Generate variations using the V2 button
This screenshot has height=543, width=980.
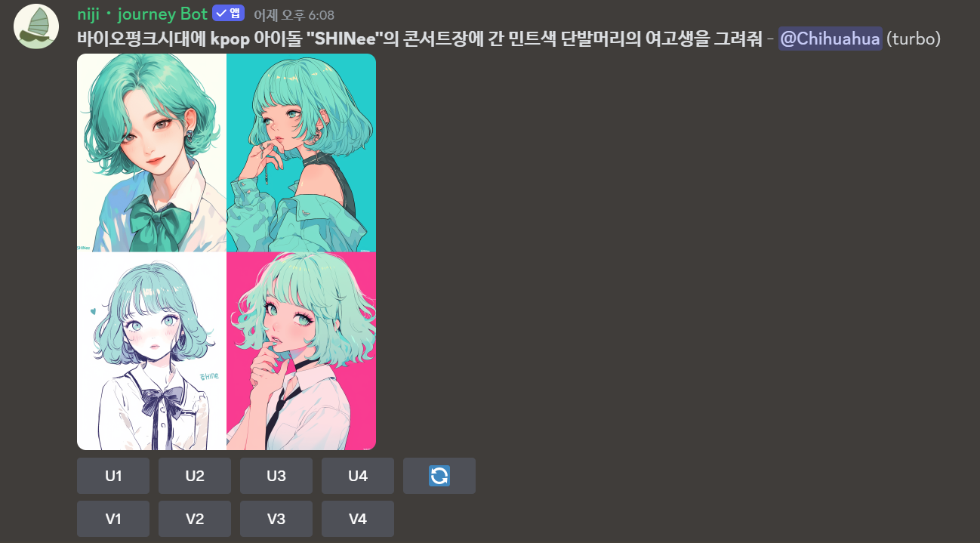click(195, 519)
